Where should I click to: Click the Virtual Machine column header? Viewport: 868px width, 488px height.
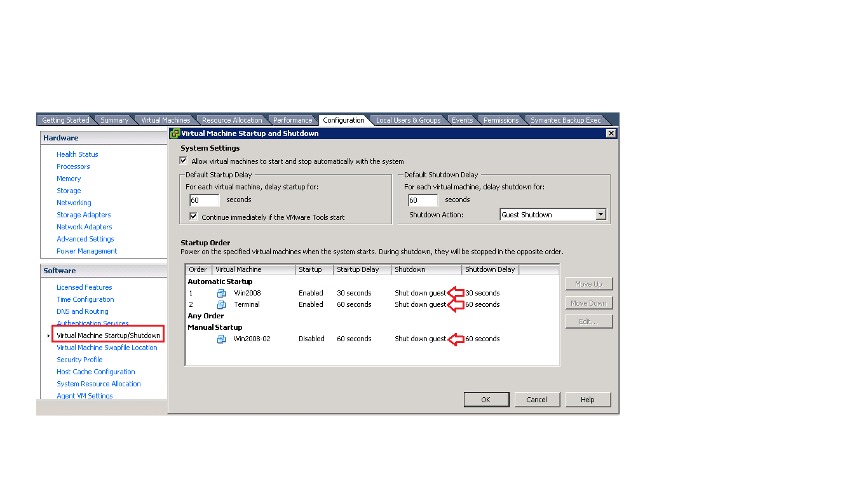[x=253, y=269]
